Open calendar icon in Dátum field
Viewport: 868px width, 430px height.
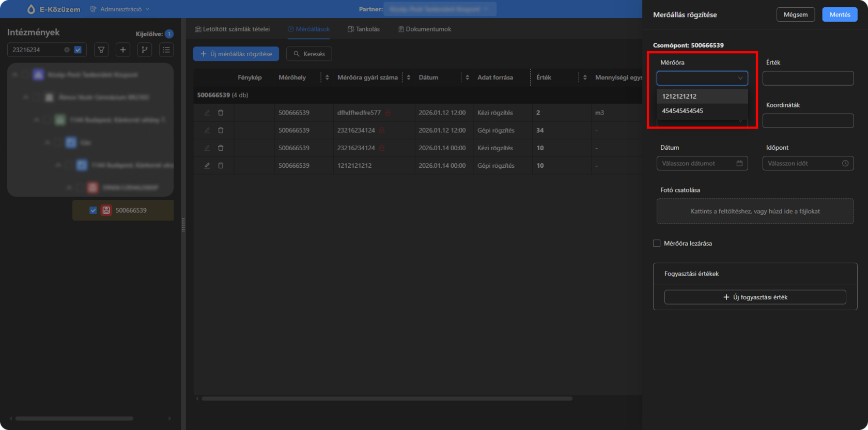click(x=739, y=164)
